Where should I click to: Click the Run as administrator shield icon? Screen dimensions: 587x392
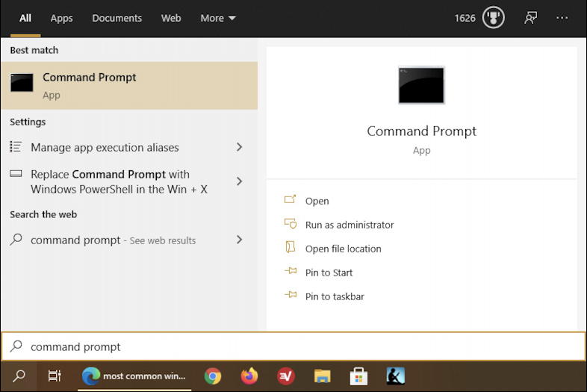point(291,223)
